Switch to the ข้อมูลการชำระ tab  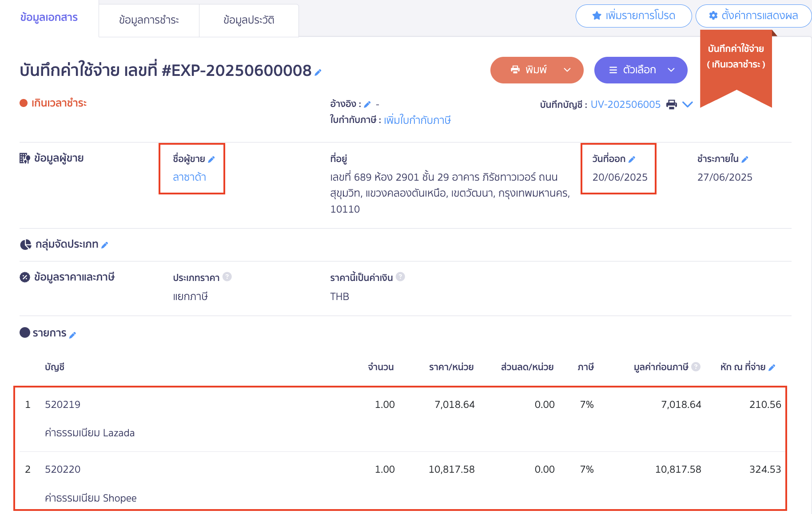click(x=149, y=20)
